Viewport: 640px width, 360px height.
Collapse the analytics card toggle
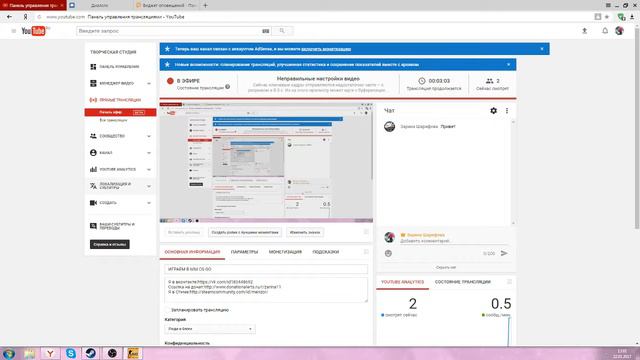[509, 282]
